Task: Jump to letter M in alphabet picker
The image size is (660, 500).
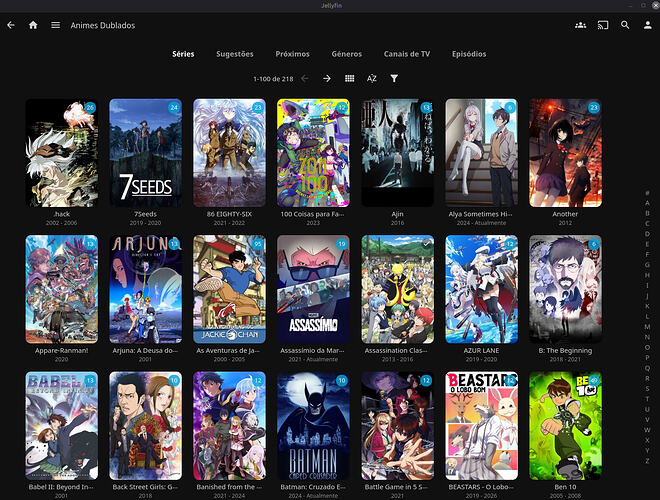Action: [x=647, y=327]
